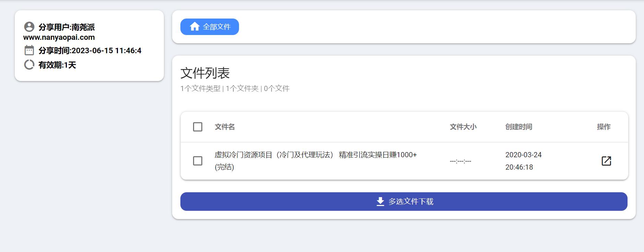Click the ---:---:--- file size cell
Viewport: 644px width, 252px height.
pyautogui.click(x=460, y=161)
